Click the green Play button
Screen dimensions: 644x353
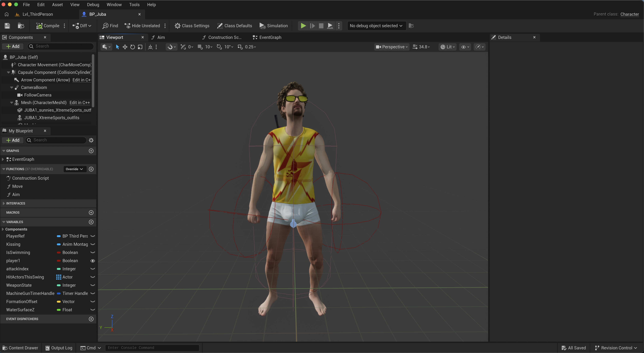point(303,26)
